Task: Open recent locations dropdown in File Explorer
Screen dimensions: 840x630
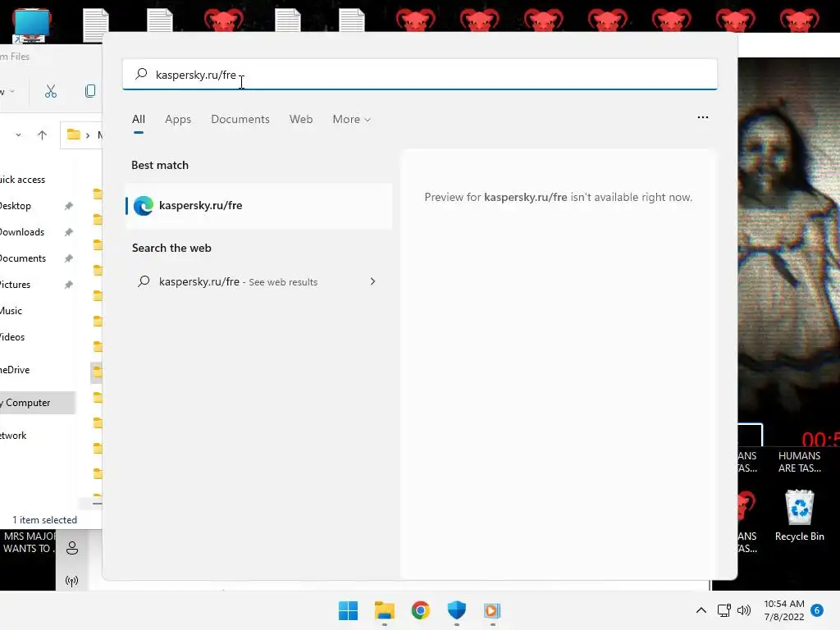Action: coord(18,135)
